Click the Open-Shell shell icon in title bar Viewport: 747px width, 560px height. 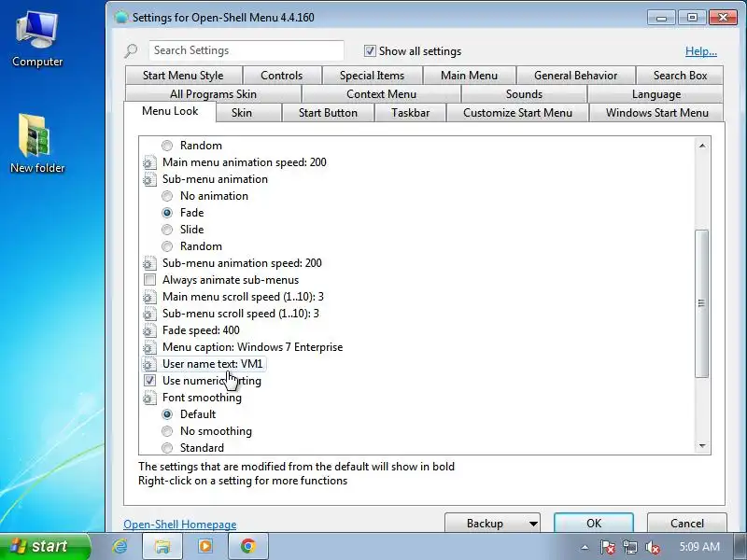[x=121, y=17]
